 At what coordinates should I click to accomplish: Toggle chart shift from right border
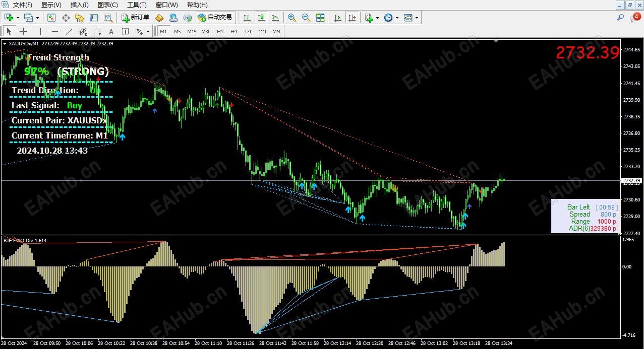[x=352, y=18]
